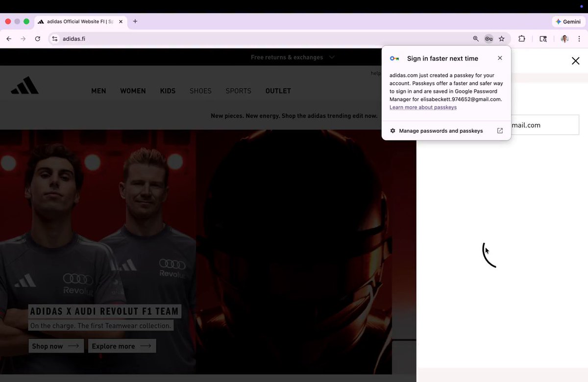Open the WOMEN navigation menu

(133, 91)
